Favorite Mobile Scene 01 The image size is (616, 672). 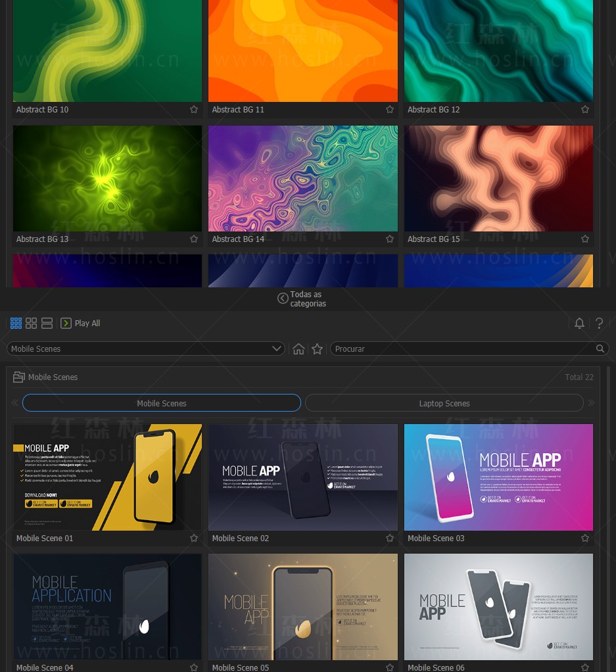pyautogui.click(x=194, y=538)
